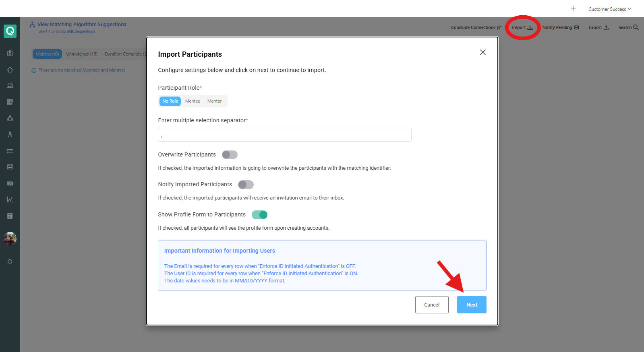Enable Notify Imported Participants switch

pos(246,185)
